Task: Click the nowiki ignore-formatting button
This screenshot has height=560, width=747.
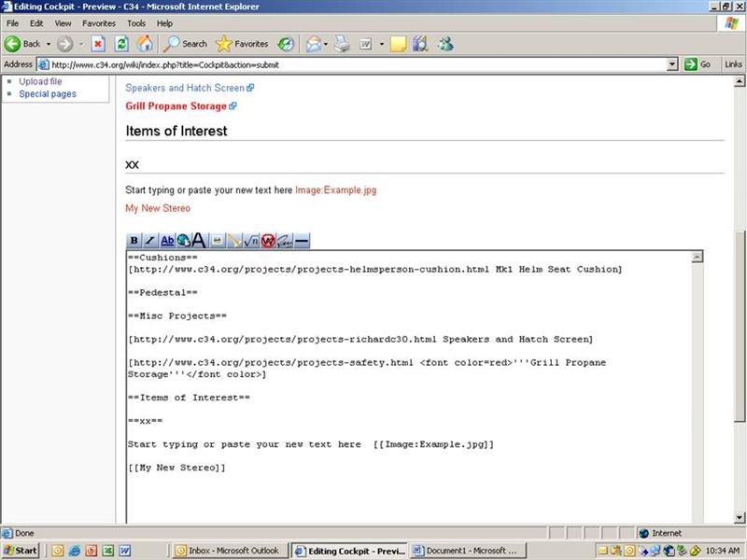Action: 268,241
